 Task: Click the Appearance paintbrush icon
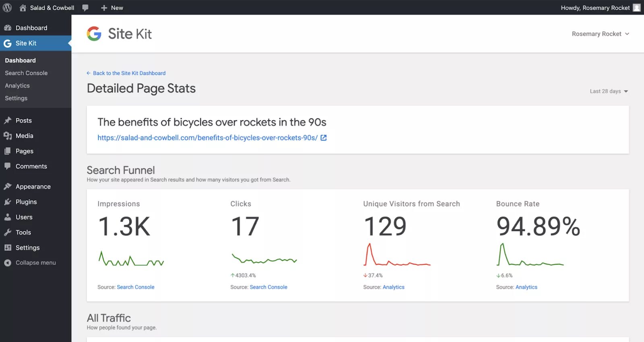(8, 186)
